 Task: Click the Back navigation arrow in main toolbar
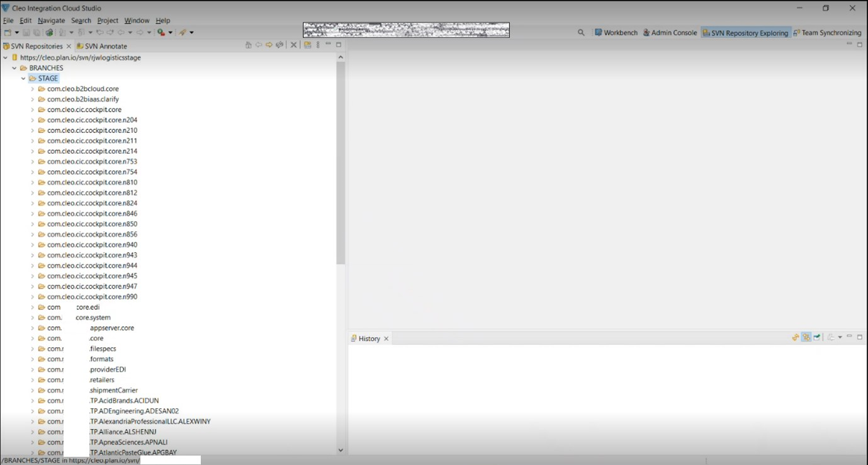click(121, 32)
